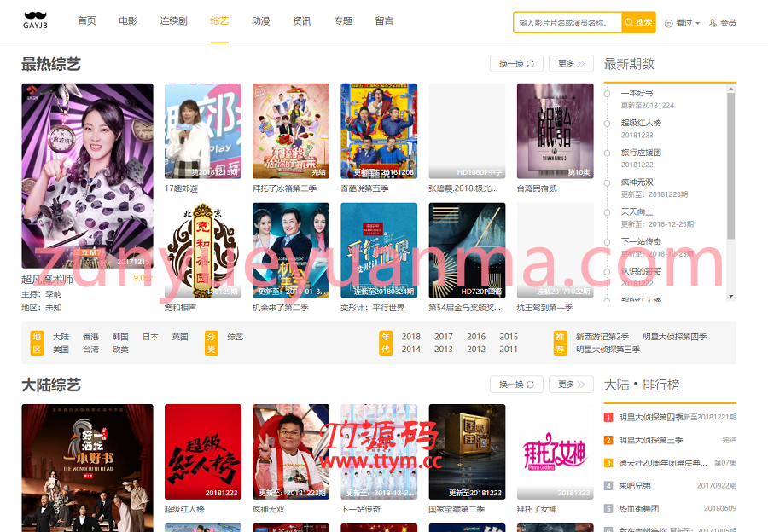Click the 张碧晨.2018.极光 title link
The width and height of the screenshot is (768, 532).
click(463, 188)
